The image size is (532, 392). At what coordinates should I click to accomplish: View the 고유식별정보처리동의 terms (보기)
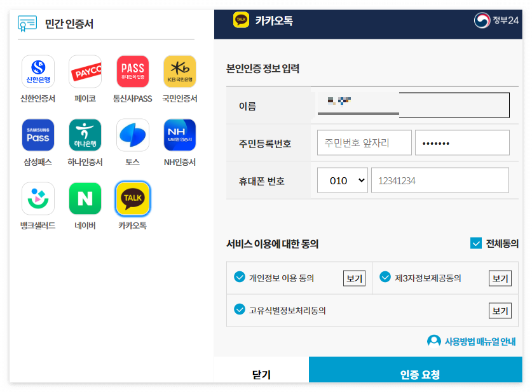pos(500,311)
